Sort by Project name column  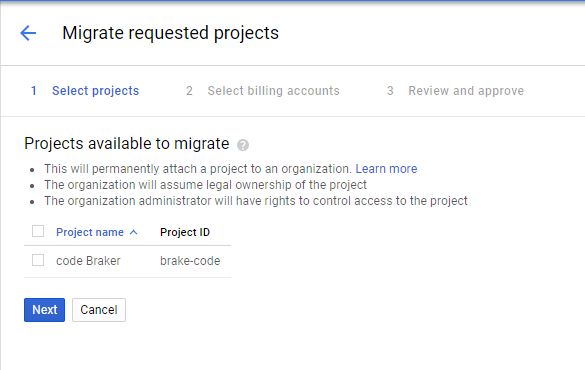pyautogui.click(x=97, y=232)
